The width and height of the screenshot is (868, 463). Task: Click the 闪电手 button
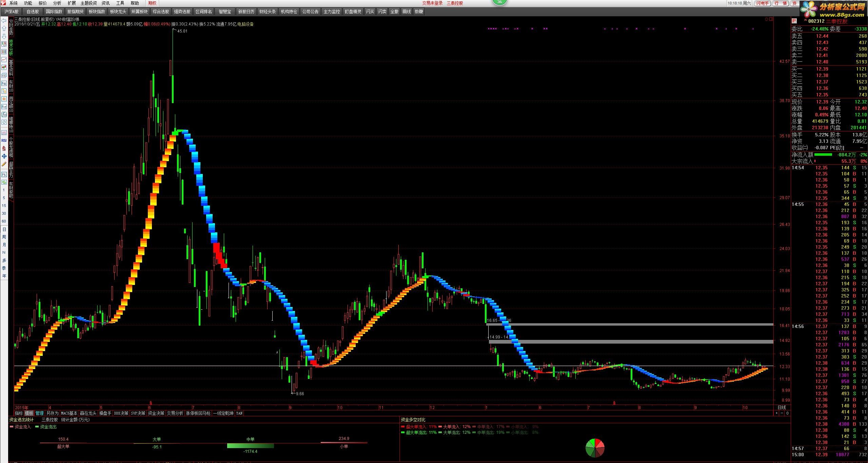tap(763, 3)
